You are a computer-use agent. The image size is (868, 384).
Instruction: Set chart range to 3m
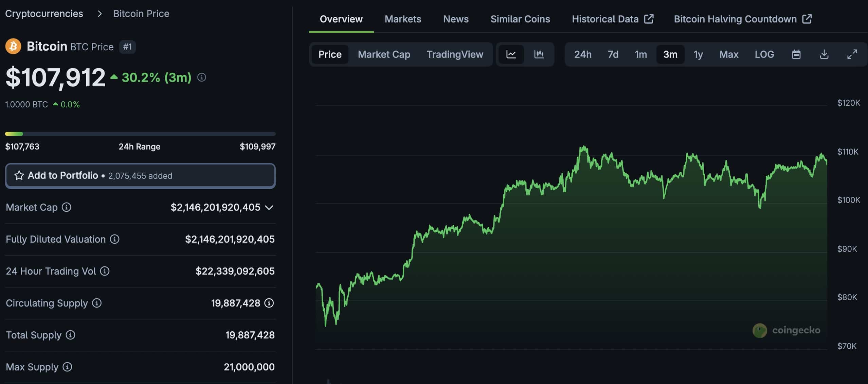click(x=670, y=54)
